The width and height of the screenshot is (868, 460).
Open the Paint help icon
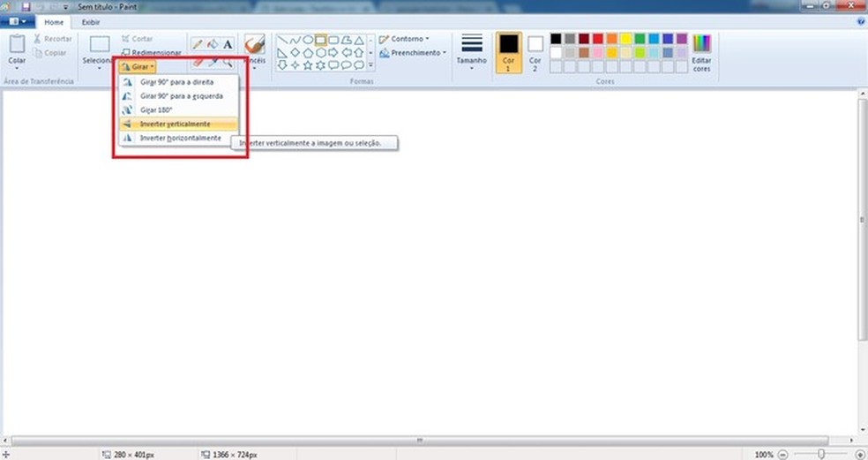tap(861, 21)
